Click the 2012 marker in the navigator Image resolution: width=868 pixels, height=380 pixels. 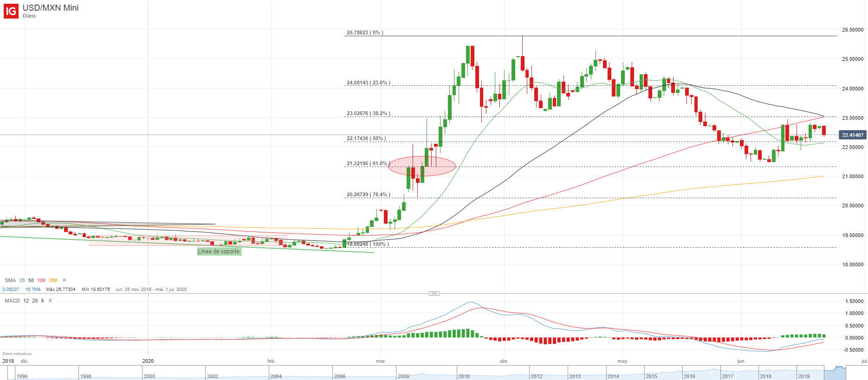pos(537,376)
